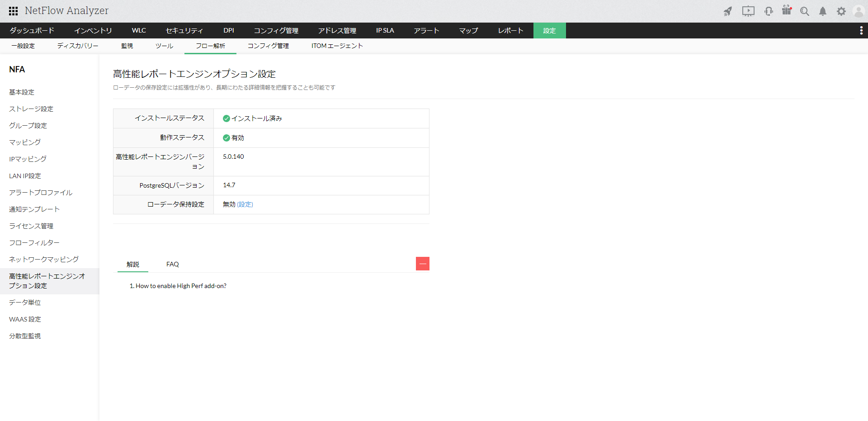Image resolution: width=868 pixels, height=421 pixels.
Task: Open the レポート menu
Action: click(510, 30)
